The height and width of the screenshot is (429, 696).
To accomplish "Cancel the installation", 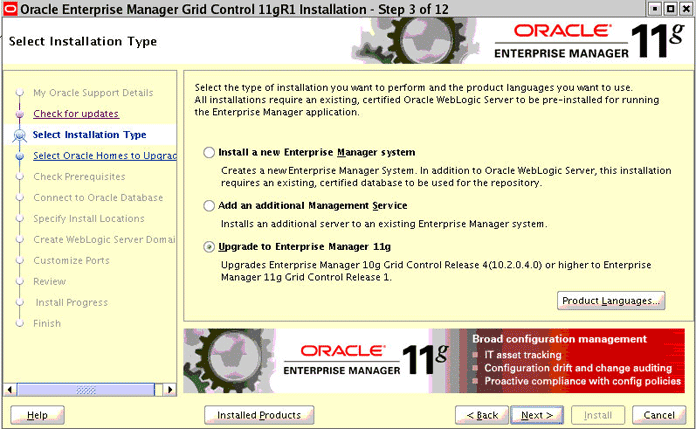I will click(x=659, y=415).
